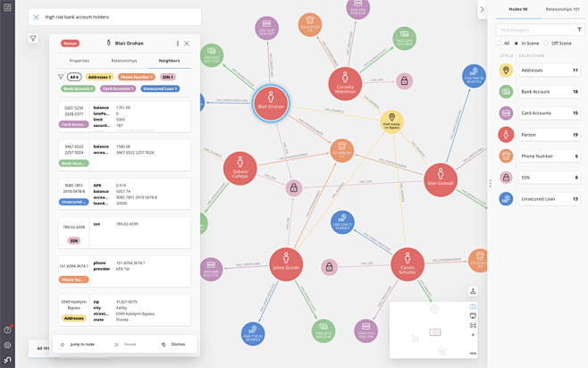The width and height of the screenshot is (588, 368).
Task: Open the Find Category filter icon
Action: 579,29
